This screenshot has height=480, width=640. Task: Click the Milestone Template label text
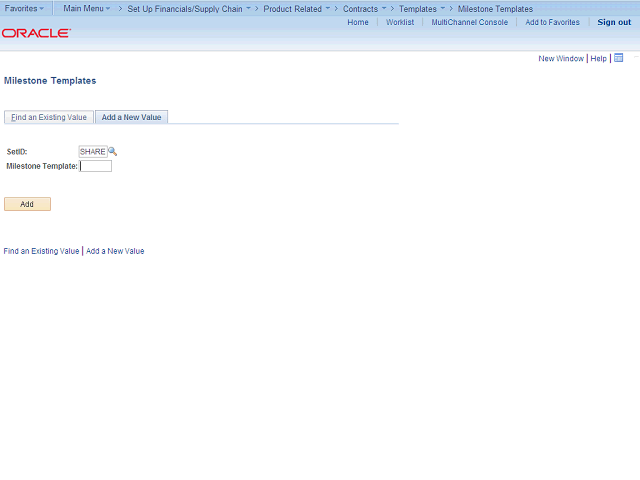(x=42, y=166)
